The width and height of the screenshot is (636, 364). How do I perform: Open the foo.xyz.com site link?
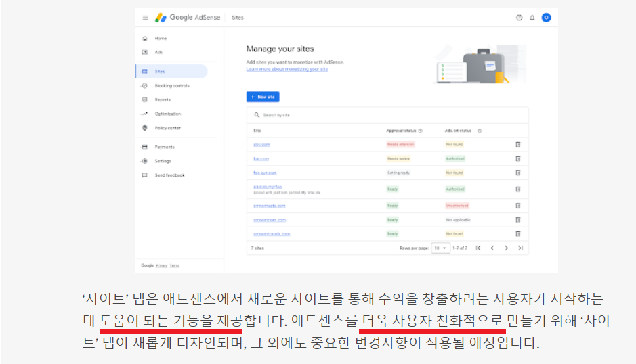point(265,173)
